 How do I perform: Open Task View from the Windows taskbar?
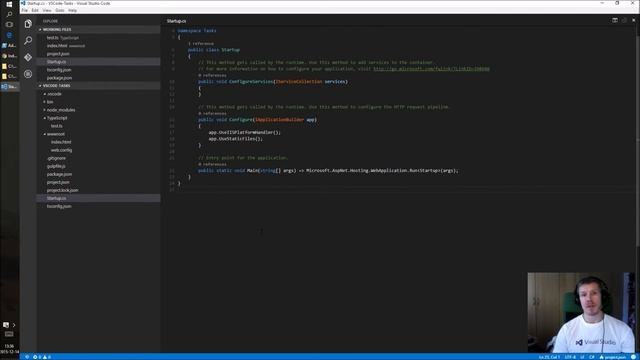(9, 24)
